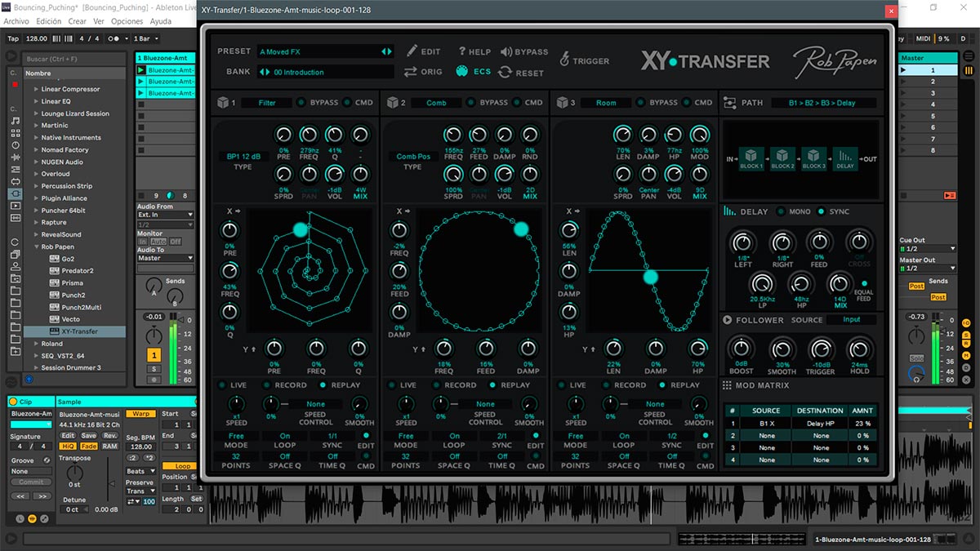
Task: Toggle Bypass LED for block 3 Room
Action: (640, 103)
